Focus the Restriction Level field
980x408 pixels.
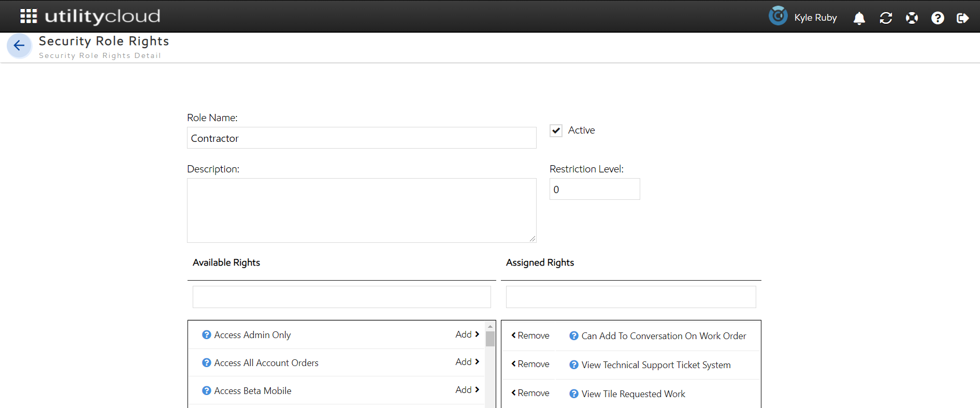click(x=594, y=190)
